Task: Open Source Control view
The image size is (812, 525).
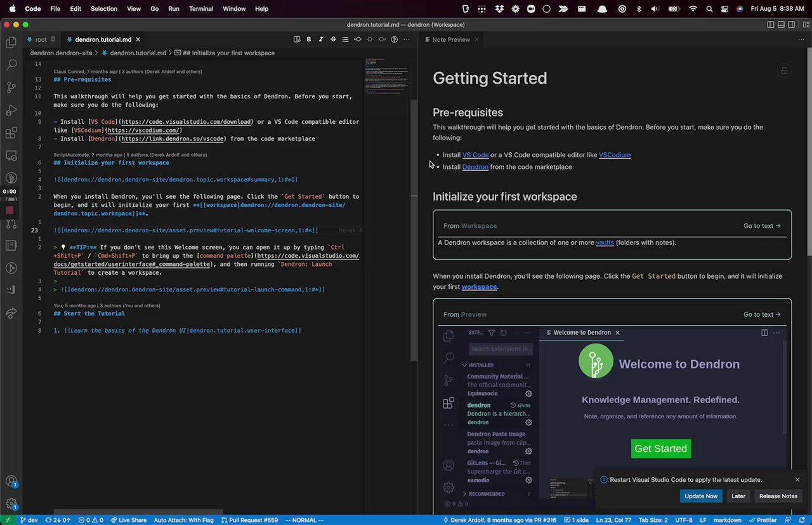Action: (11, 88)
